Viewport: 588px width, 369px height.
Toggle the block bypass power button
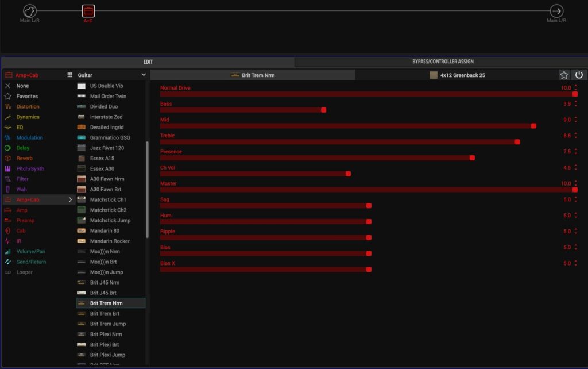coord(579,75)
